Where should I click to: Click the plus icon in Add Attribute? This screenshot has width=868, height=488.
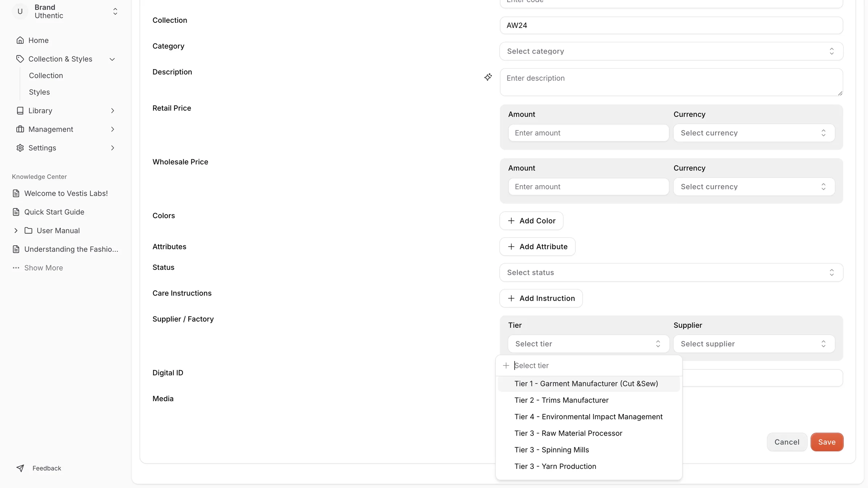[x=511, y=247]
